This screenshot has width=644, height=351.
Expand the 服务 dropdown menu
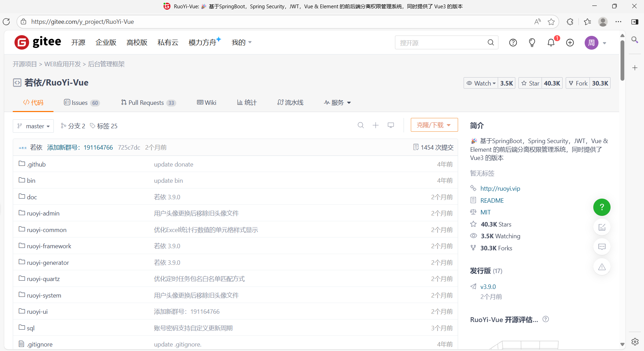coord(337,102)
